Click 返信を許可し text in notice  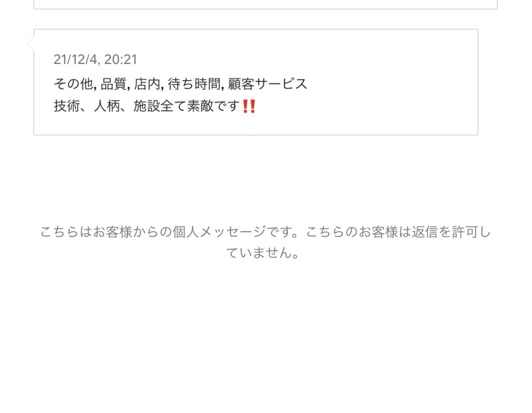(451, 232)
